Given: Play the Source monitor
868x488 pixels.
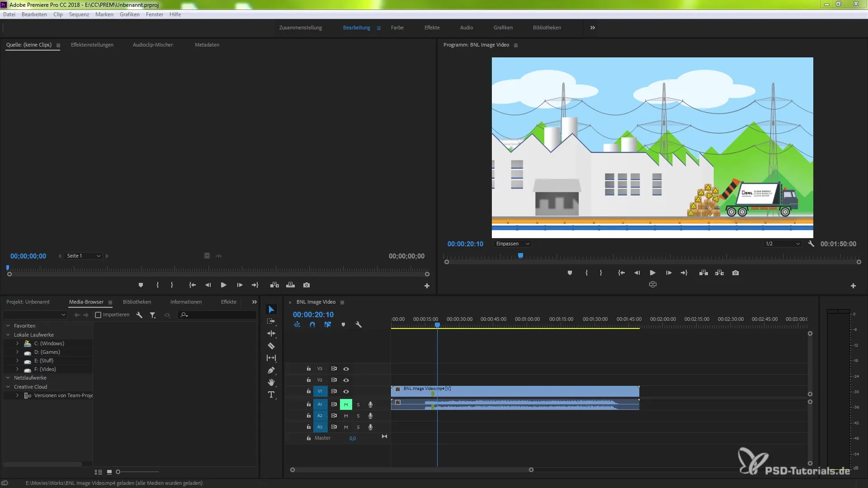Looking at the screenshot, I should pyautogui.click(x=223, y=285).
